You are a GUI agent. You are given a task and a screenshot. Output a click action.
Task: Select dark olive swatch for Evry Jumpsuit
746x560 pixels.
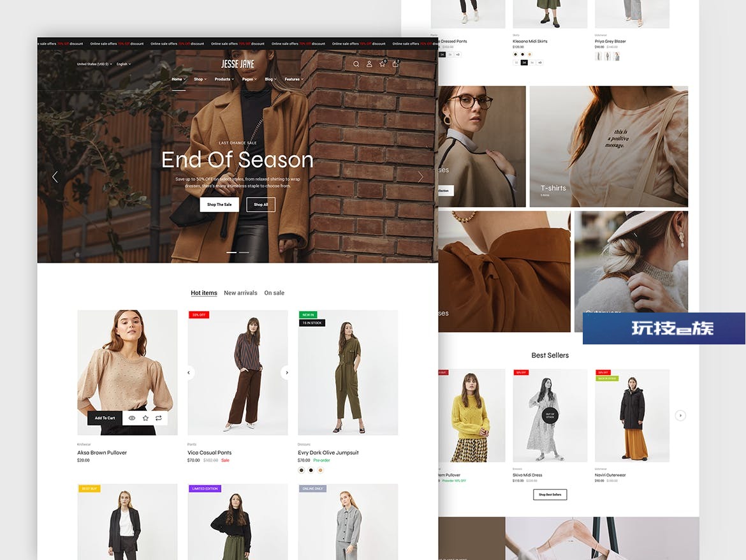[x=301, y=470]
